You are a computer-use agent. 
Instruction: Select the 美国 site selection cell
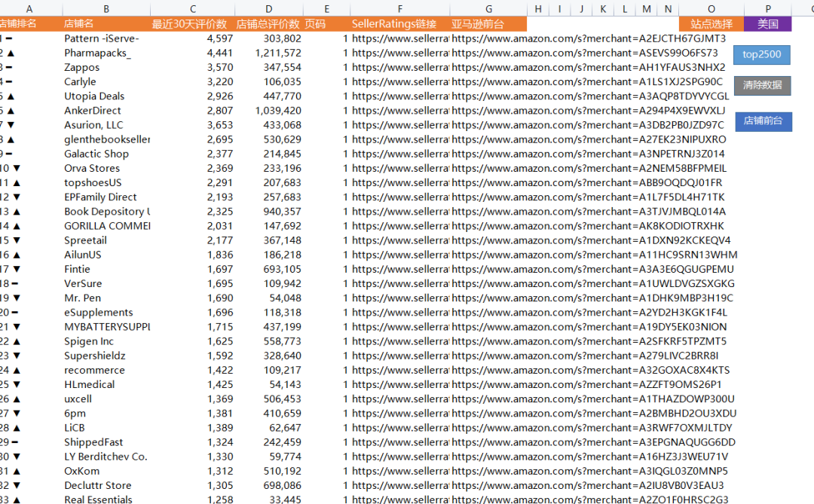coord(767,24)
